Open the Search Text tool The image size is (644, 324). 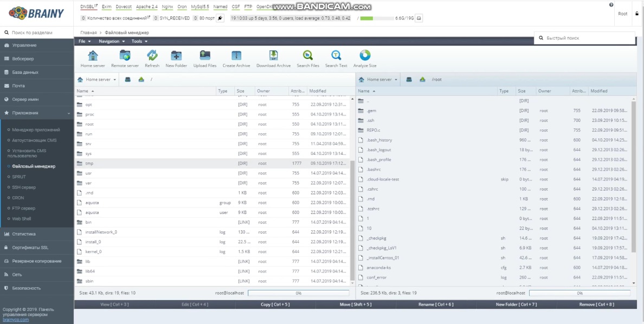tap(336, 56)
